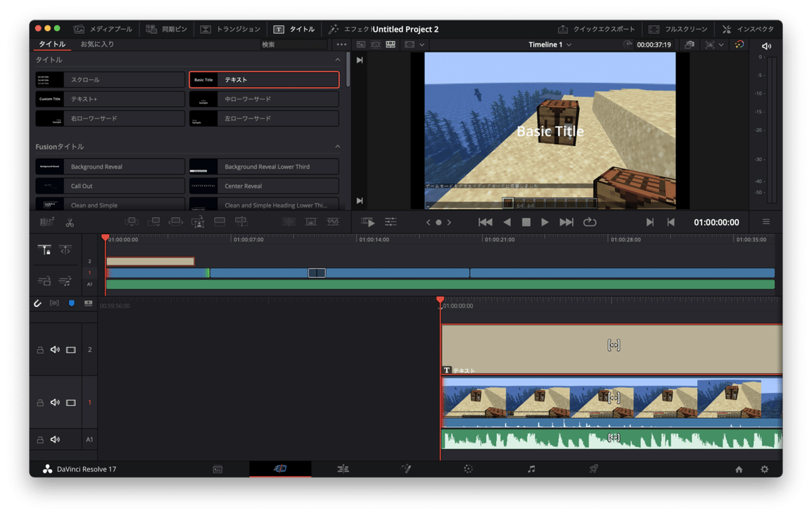
Task: Click the source overwrite icon
Action: coord(242,222)
